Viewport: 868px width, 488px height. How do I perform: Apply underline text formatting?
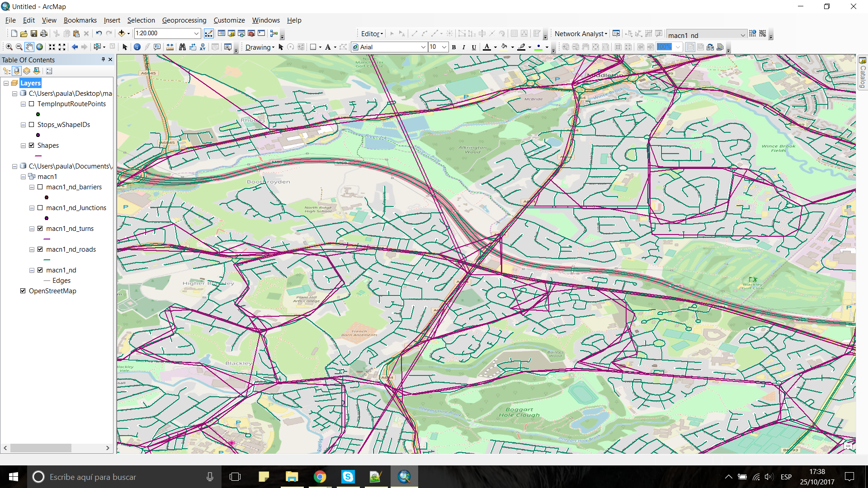tap(474, 47)
